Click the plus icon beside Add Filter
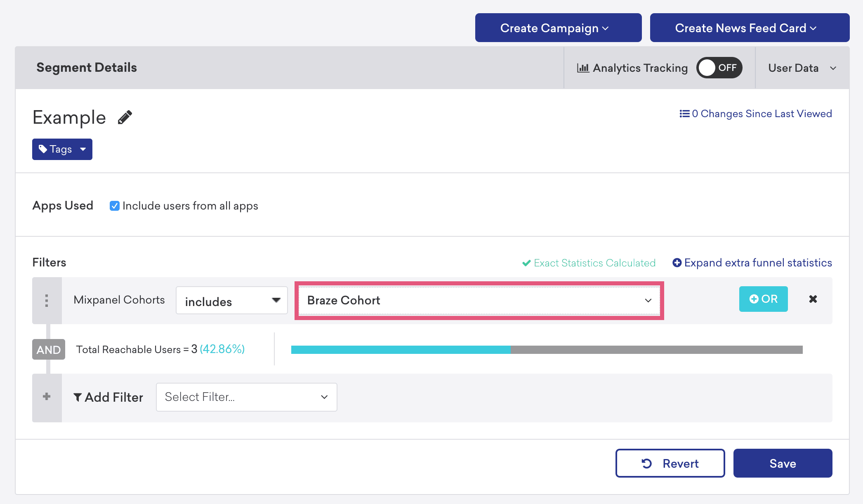Viewport: 863px width, 504px height. click(47, 396)
